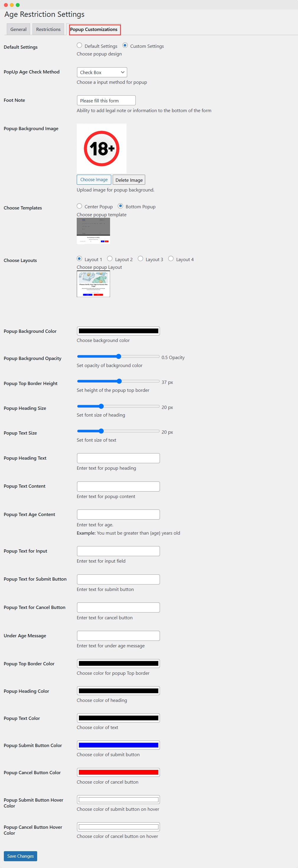Select Layout 3 for the popup

(x=140, y=258)
